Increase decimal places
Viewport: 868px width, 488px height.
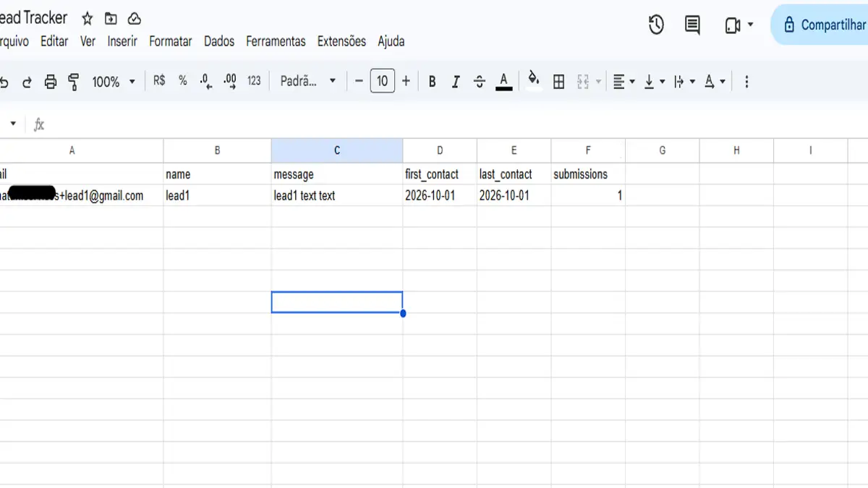(230, 82)
